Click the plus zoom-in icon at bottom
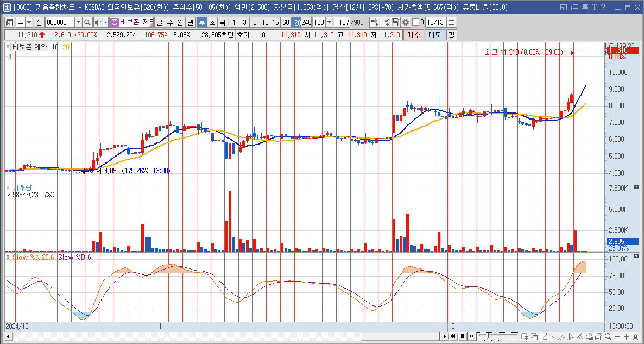 (x=627, y=336)
